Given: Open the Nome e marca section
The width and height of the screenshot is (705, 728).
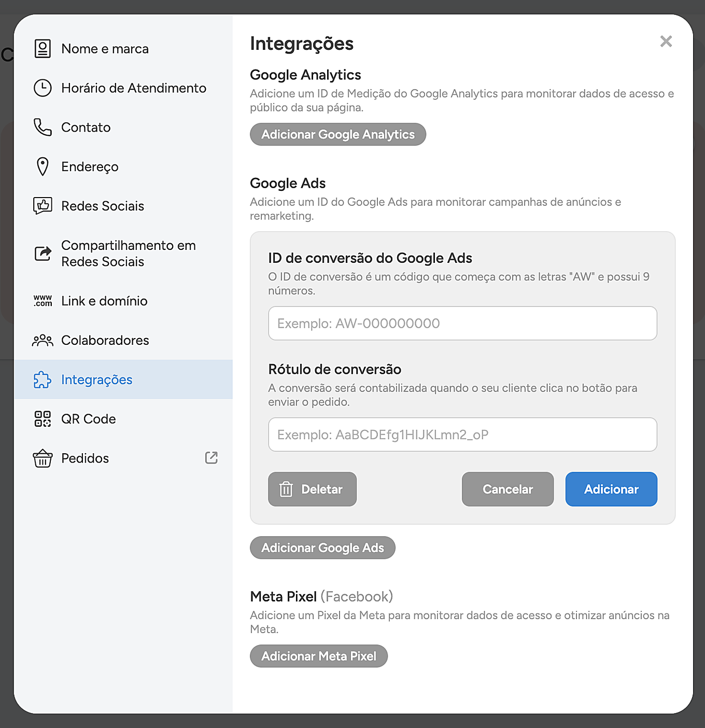Looking at the screenshot, I should pyautogui.click(x=123, y=49).
